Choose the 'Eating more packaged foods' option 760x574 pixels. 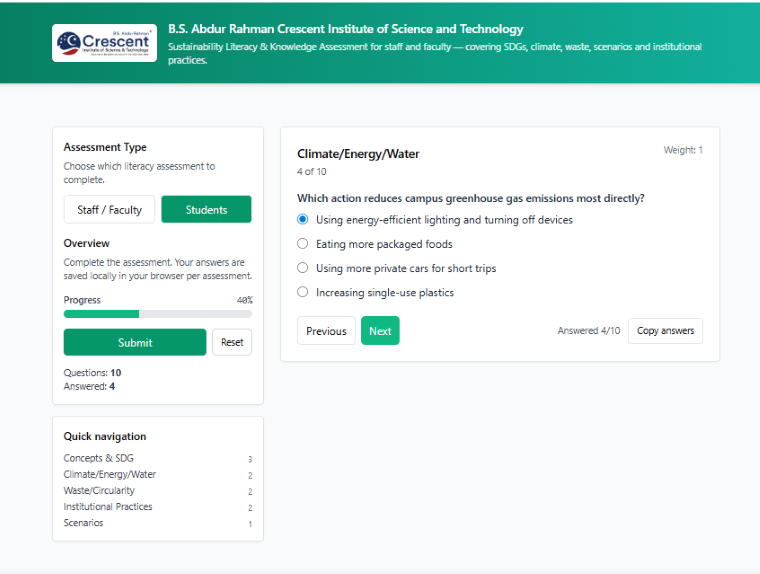(303, 244)
